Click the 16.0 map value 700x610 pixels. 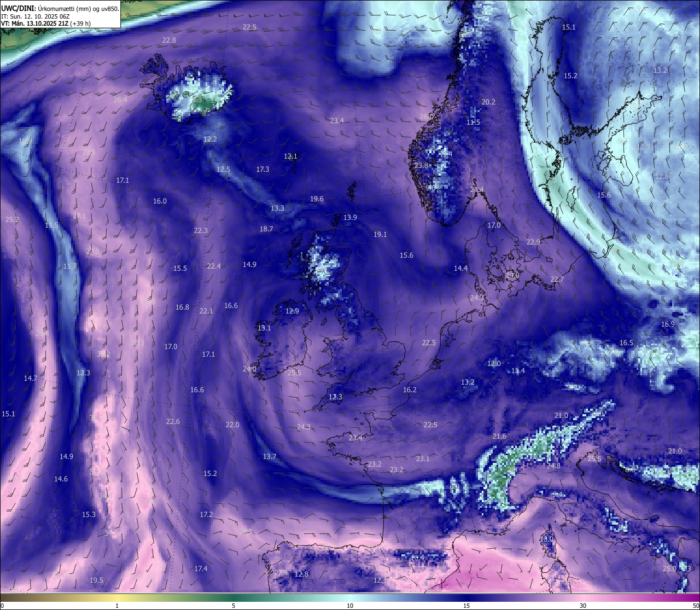click(160, 201)
